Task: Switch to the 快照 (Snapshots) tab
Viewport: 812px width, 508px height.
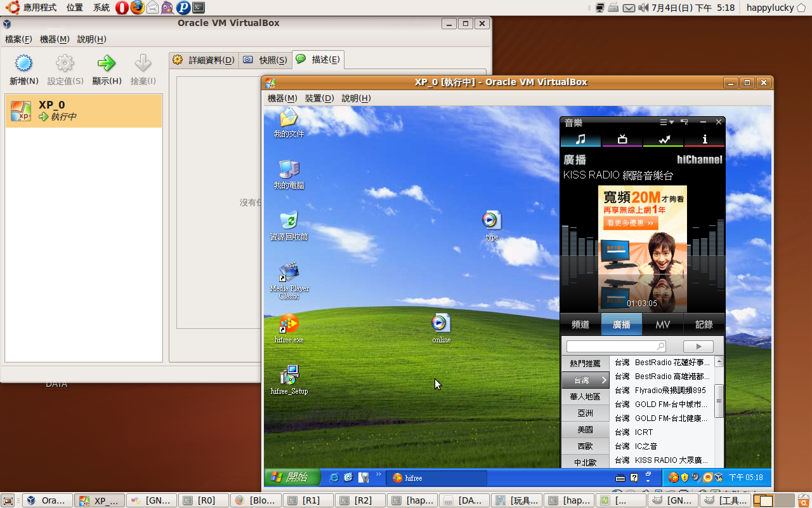Action: 265,60
